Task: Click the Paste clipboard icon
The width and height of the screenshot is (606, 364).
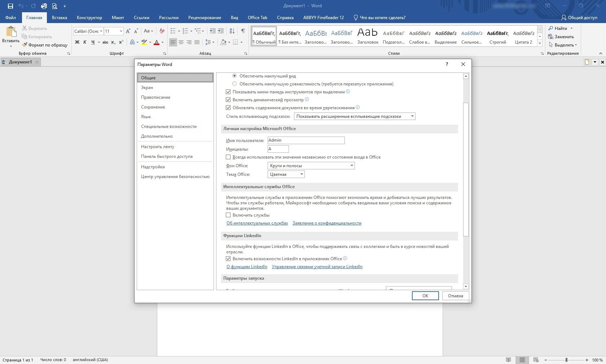Action: point(11,32)
